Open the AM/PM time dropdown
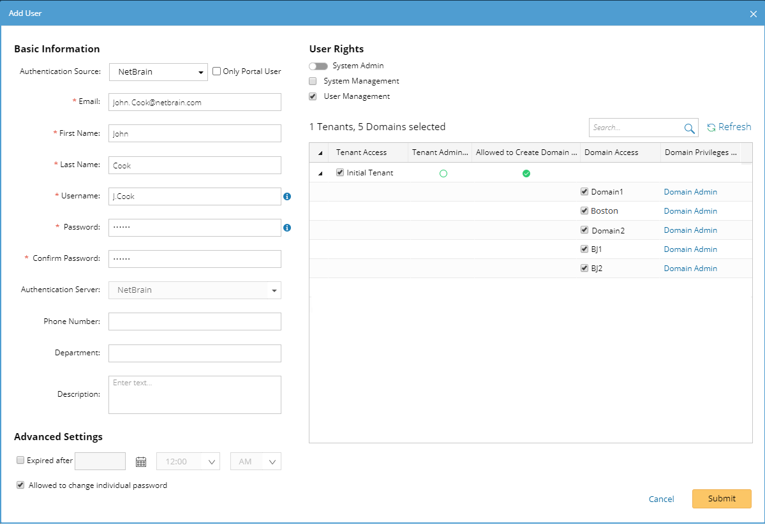Viewport: 765px width, 532px height. pos(255,461)
